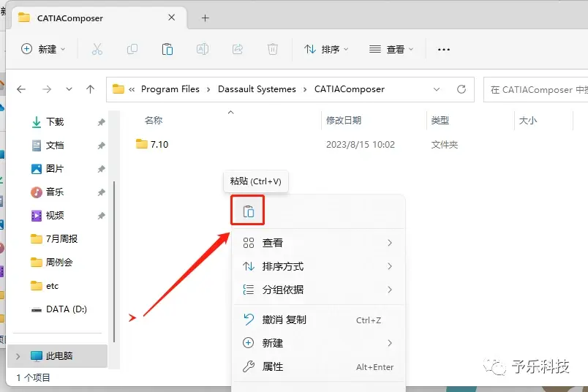Open 查看 submenu in context menu

(x=318, y=243)
